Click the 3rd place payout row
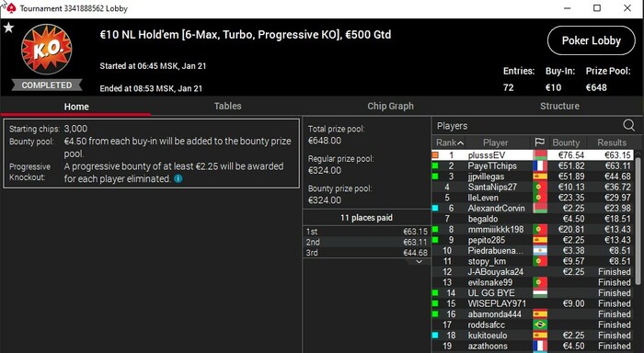 click(x=366, y=253)
